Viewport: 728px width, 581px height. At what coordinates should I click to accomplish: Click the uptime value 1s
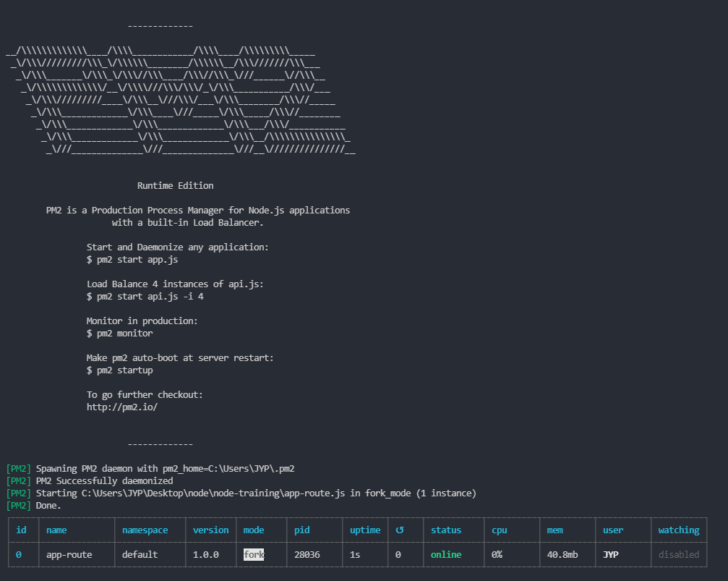coord(355,554)
